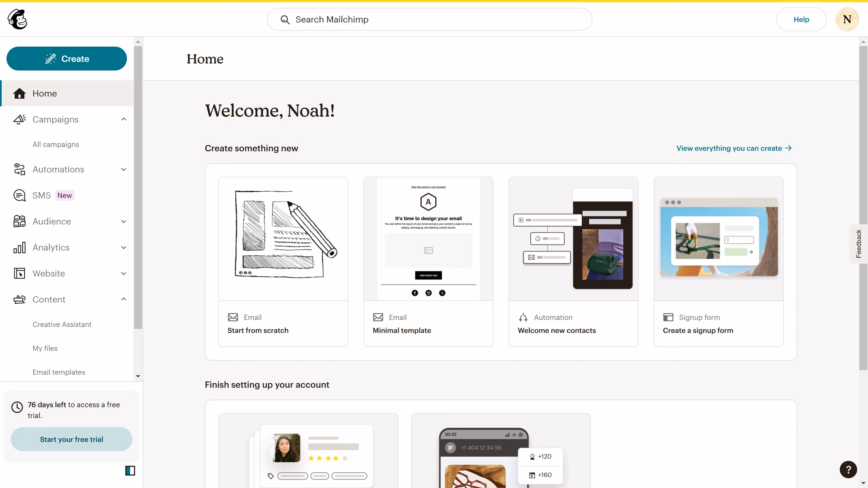Open the round question mark help widget

(848, 470)
